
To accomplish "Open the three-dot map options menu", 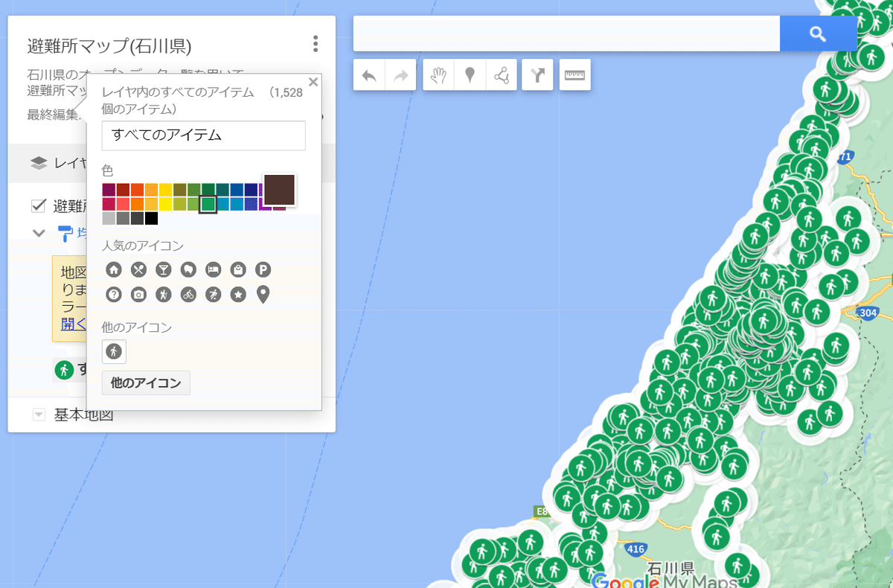I will pos(316,44).
